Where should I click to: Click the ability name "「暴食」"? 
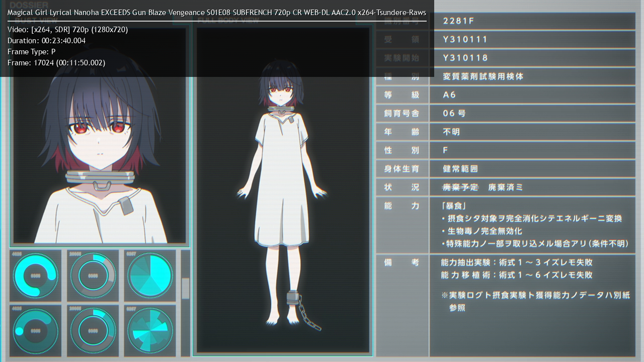(453, 206)
